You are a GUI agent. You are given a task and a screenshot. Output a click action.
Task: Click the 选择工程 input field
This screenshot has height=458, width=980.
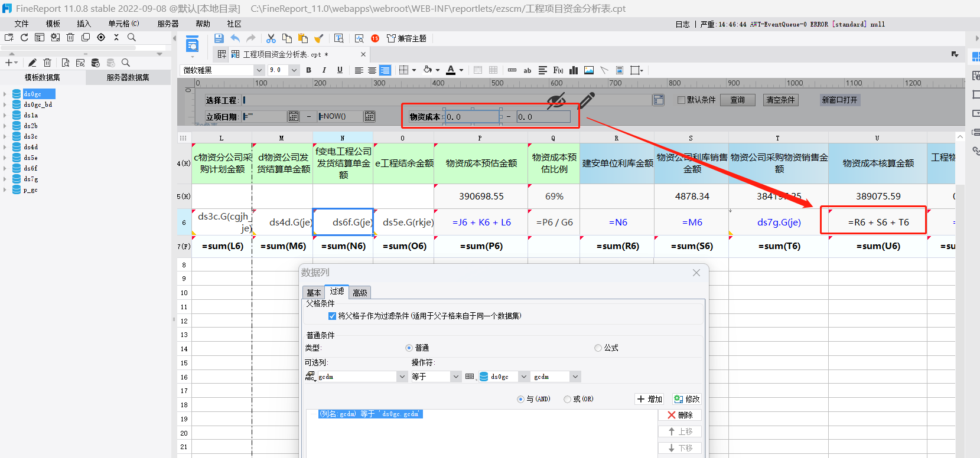point(447,100)
